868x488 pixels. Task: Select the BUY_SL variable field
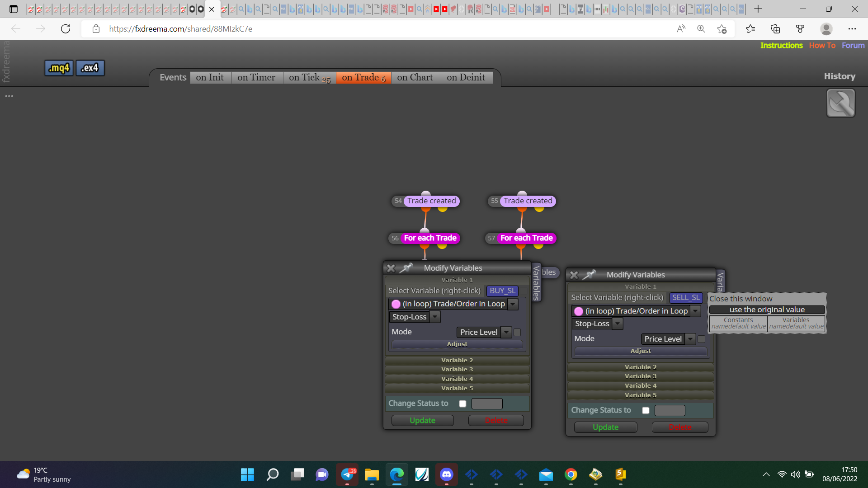(x=502, y=291)
